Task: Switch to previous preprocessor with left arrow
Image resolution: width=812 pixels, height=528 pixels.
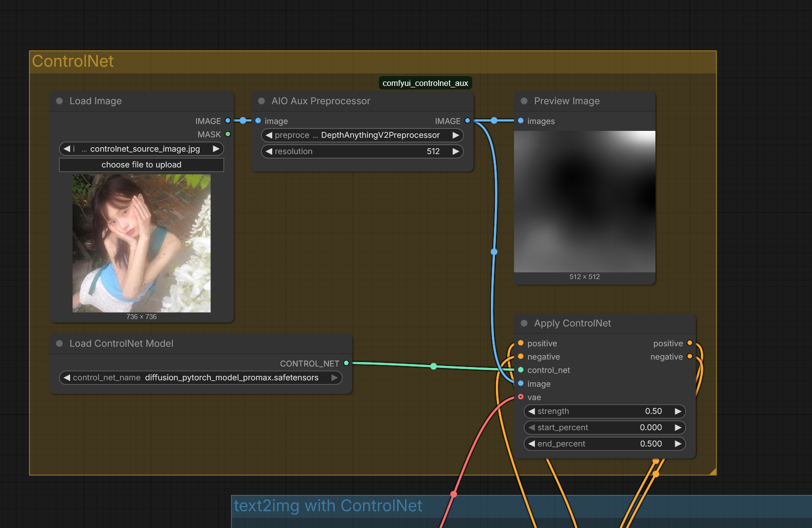Action: tap(269, 135)
